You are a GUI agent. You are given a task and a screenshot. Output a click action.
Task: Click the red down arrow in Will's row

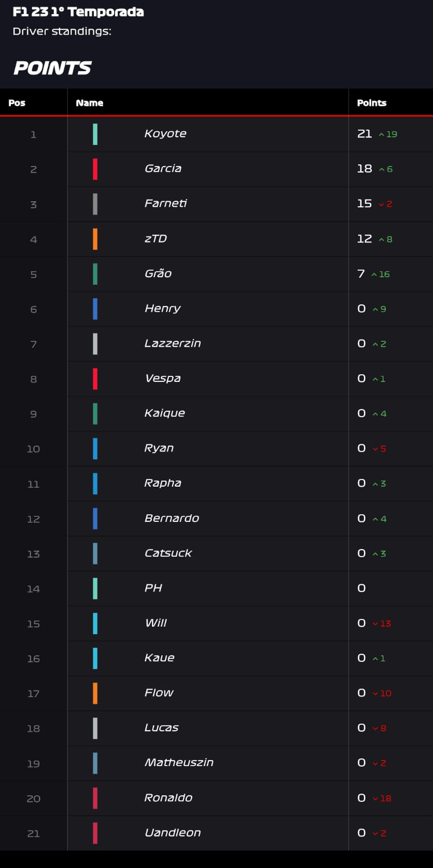(375, 624)
